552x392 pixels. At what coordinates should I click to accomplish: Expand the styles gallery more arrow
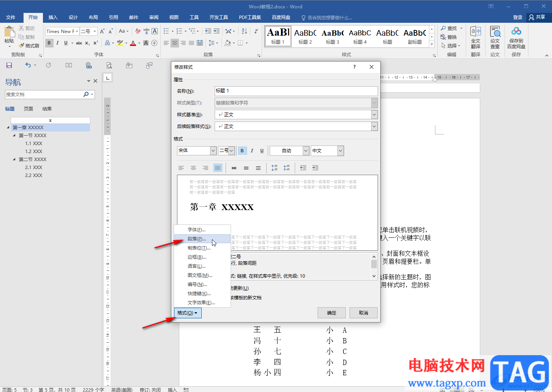click(x=432, y=44)
